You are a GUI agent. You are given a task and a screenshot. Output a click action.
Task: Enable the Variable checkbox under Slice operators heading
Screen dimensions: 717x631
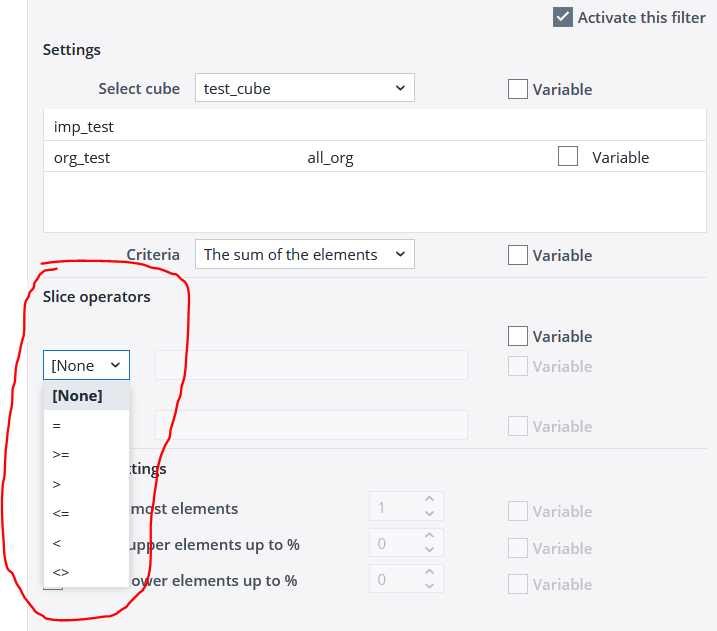click(x=518, y=336)
